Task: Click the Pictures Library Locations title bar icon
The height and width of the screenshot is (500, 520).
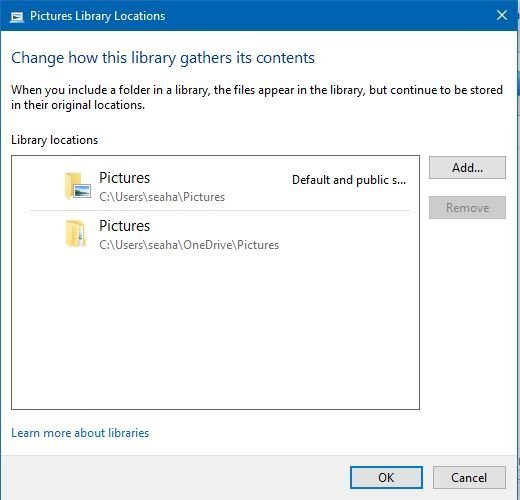Action: 17,17
